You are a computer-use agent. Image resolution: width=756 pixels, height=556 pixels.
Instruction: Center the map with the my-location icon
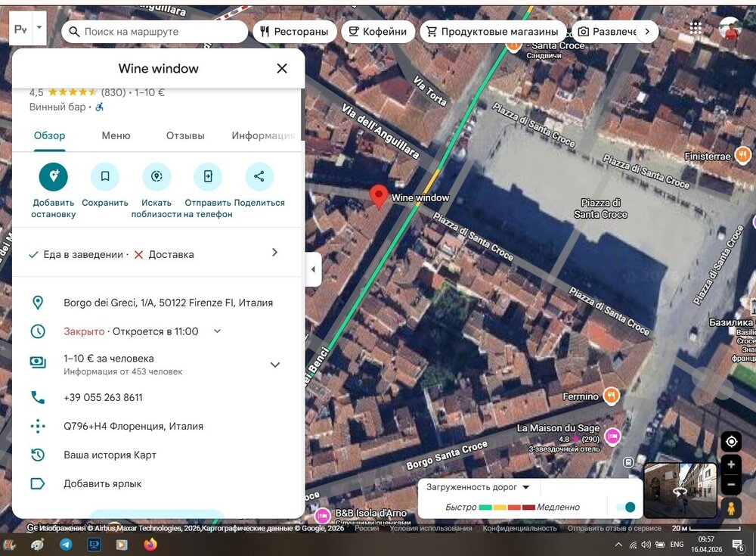[731, 442]
